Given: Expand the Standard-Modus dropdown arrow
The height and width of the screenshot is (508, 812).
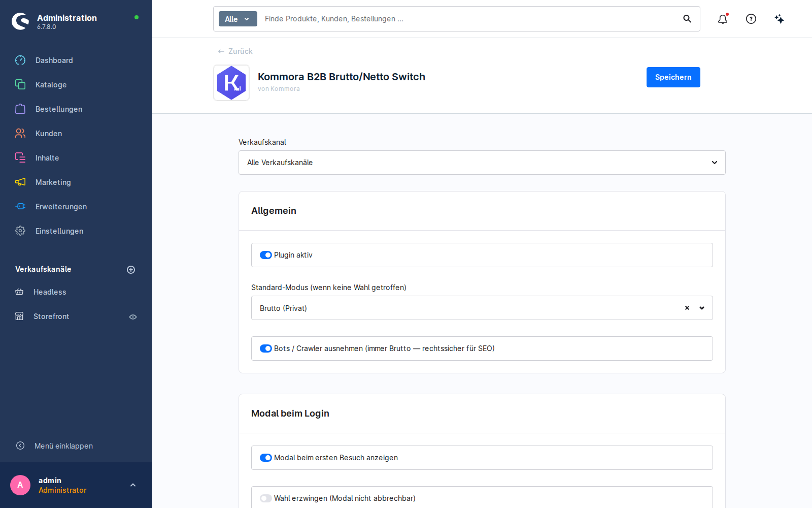Looking at the screenshot, I should coord(702,308).
